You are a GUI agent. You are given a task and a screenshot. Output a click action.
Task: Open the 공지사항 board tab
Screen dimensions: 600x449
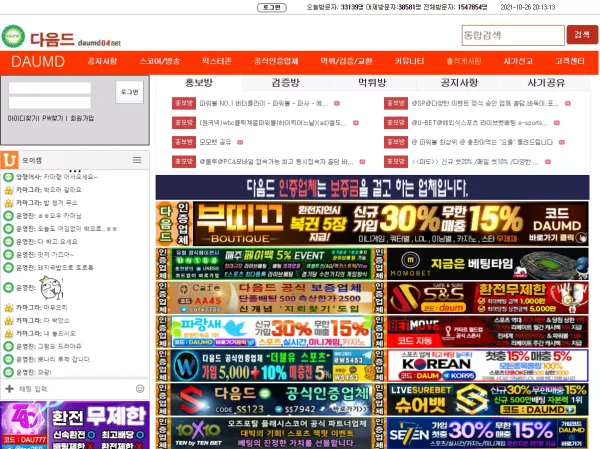tap(459, 83)
